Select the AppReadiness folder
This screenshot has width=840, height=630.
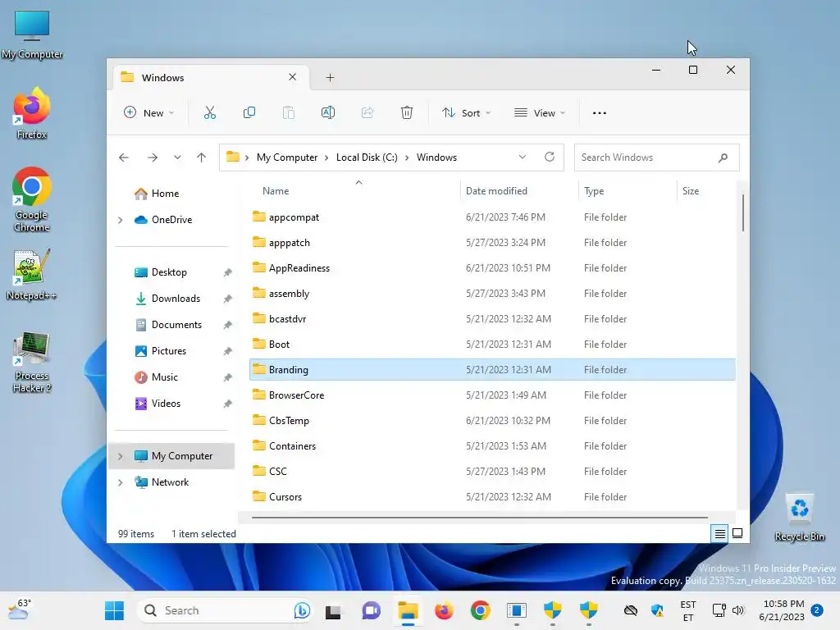point(492,268)
